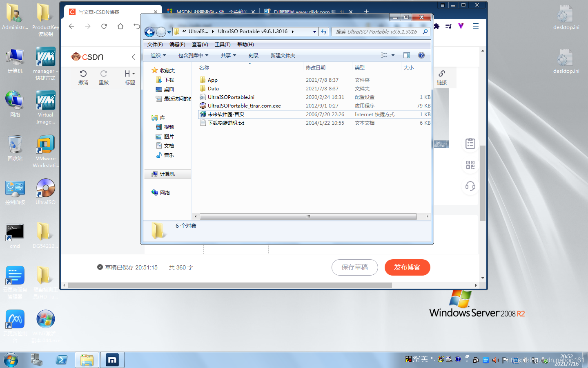Open the 工具(T) menu

(223, 44)
